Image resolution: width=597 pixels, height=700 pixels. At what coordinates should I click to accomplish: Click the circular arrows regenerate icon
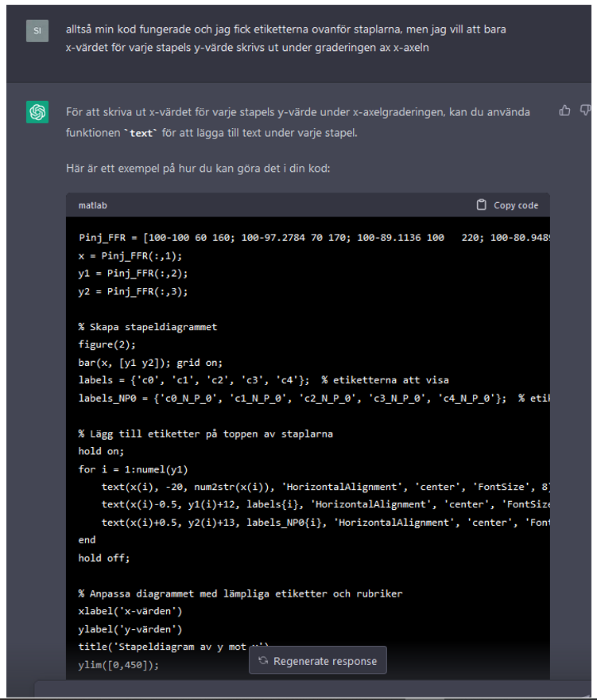click(x=264, y=661)
